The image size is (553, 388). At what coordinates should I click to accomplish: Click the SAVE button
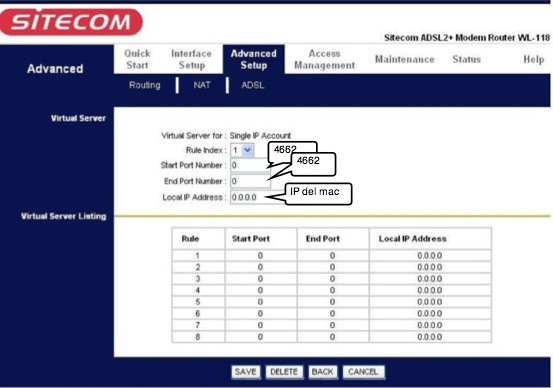[x=245, y=372]
